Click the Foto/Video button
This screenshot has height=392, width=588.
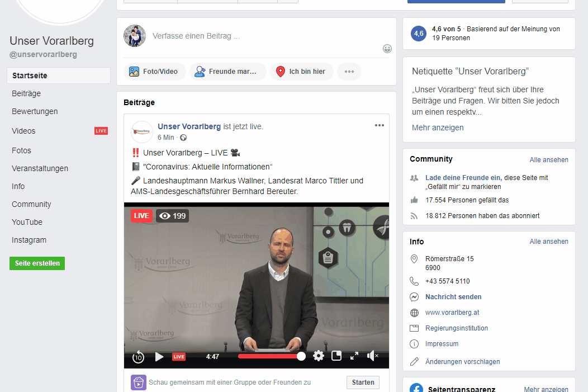pyautogui.click(x=155, y=72)
